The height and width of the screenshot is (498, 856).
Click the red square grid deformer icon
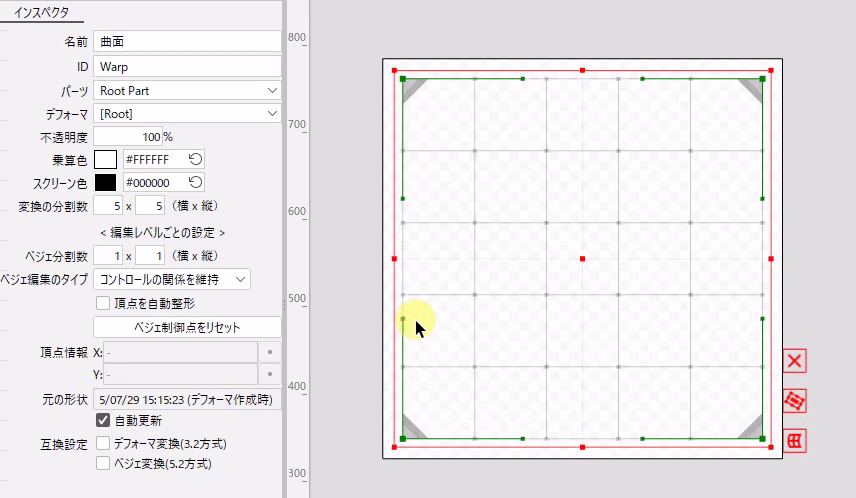click(x=795, y=440)
